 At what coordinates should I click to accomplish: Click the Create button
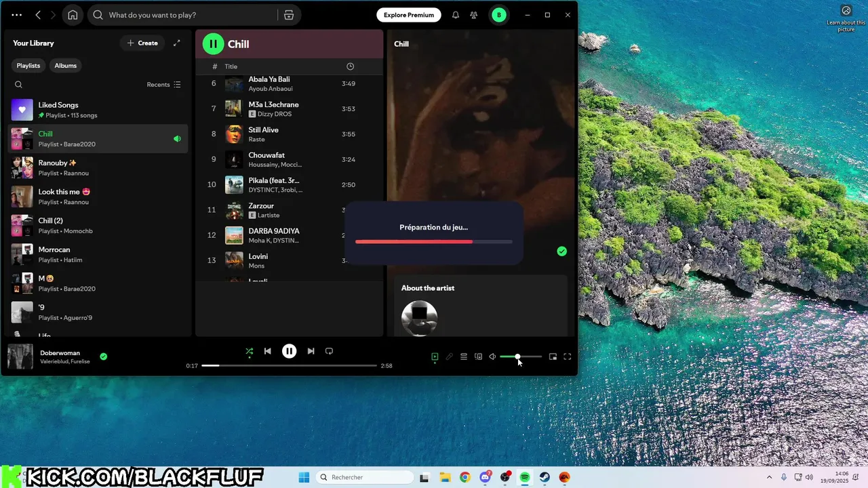click(142, 43)
